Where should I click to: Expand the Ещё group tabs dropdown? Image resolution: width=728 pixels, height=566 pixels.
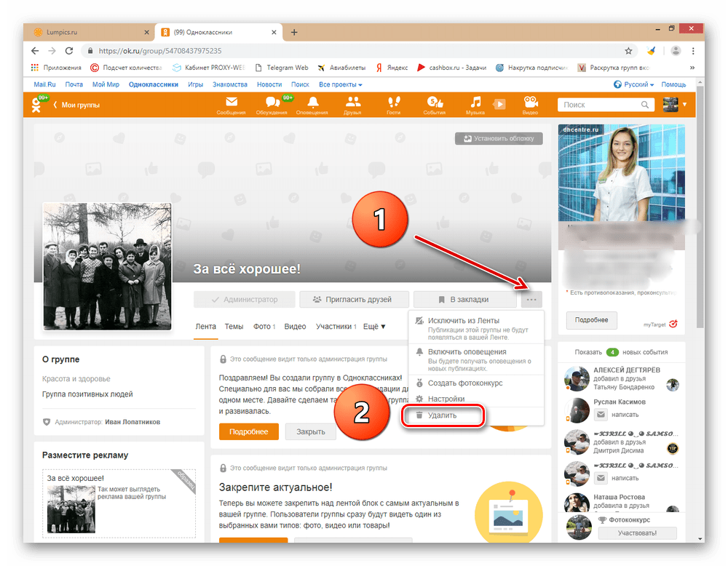coord(374,327)
